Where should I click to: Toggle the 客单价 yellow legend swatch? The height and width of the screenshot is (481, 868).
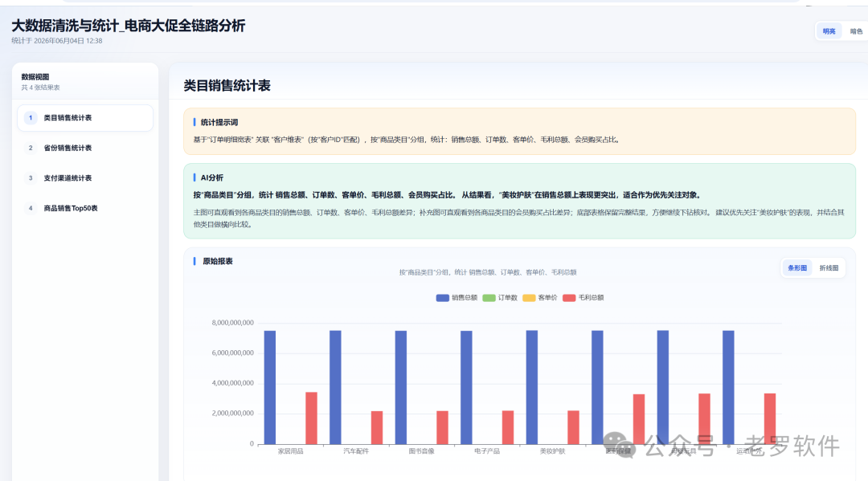[529, 298]
